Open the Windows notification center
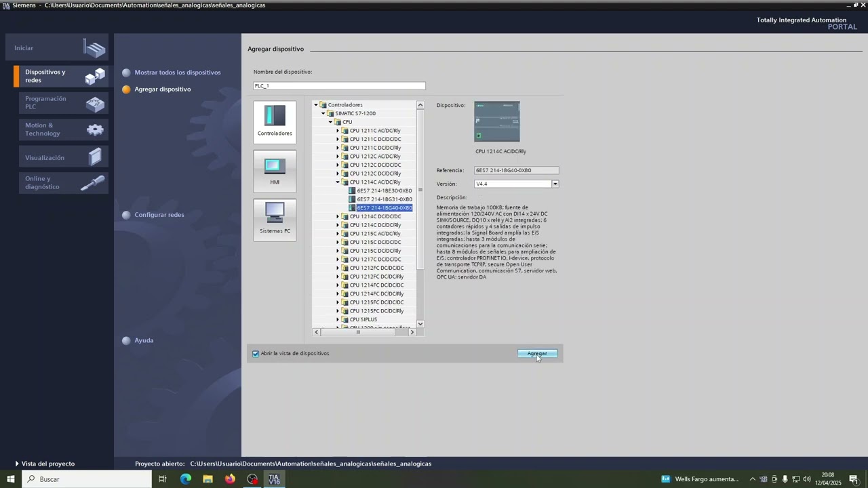The width and height of the screenshot is (868, 488). click(854, 479)
